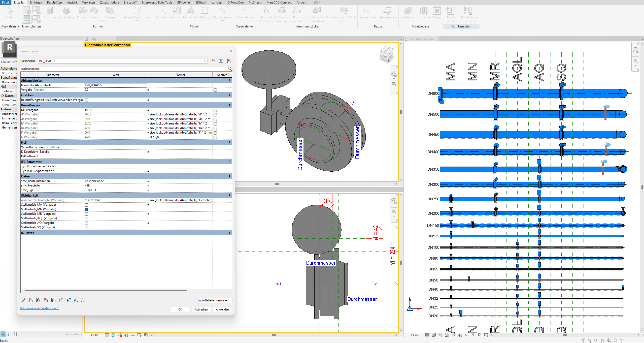Switch to the Einfügen ribbon tab
The height and width of the screenshot is (343, 644).
pyautogui.click(x=36, y=3)
